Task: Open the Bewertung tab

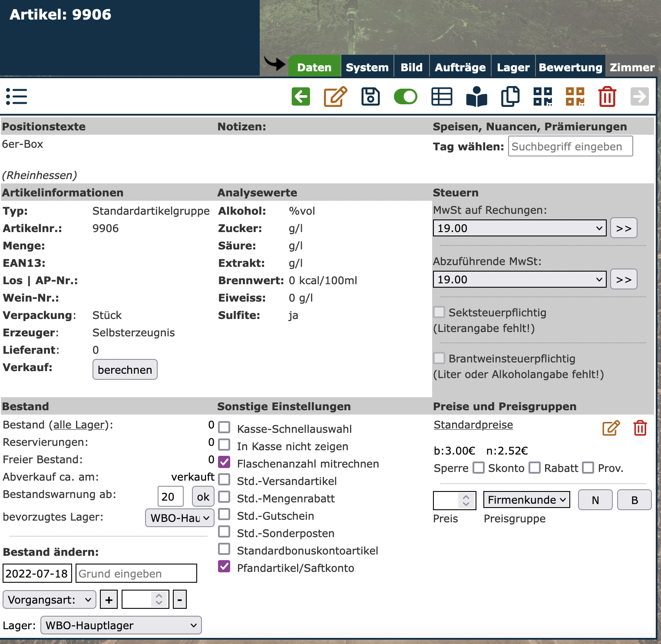Action: (570, 67)
